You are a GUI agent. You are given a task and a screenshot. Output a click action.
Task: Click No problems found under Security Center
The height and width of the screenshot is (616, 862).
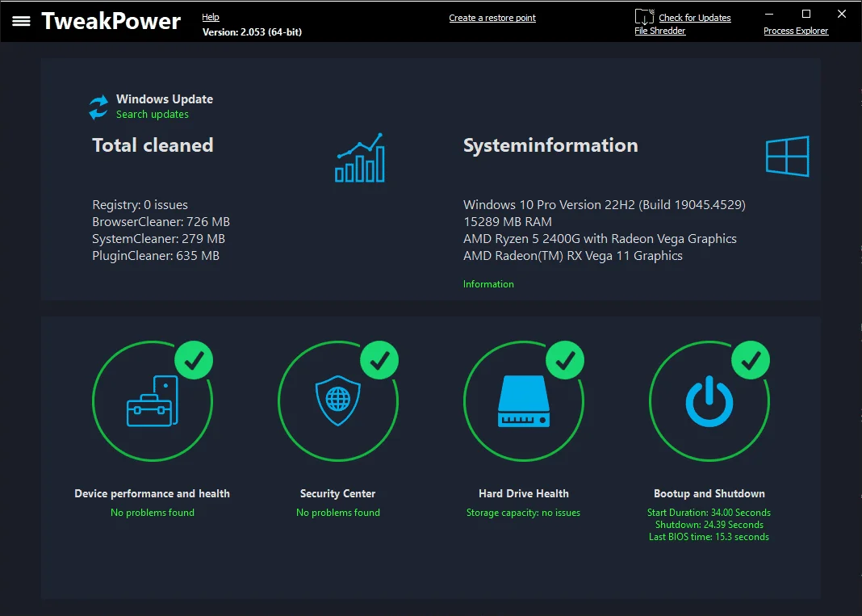(337, 513)
